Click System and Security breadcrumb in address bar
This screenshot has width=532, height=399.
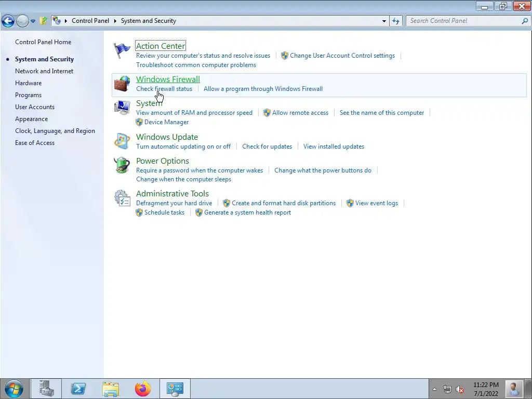click(149, 21)
